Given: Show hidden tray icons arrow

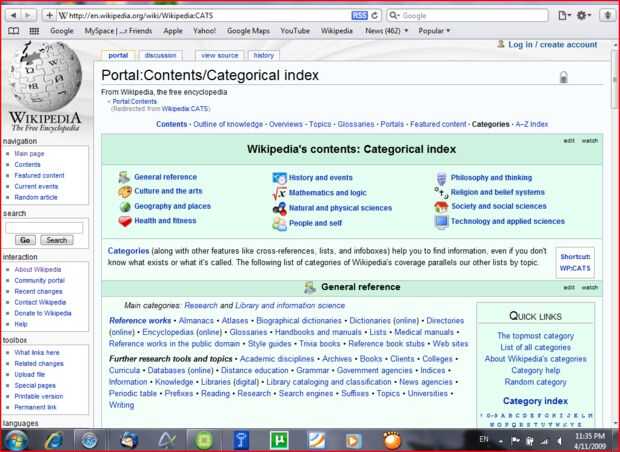Looking at the screenshot, I should (x=501, y=441).
